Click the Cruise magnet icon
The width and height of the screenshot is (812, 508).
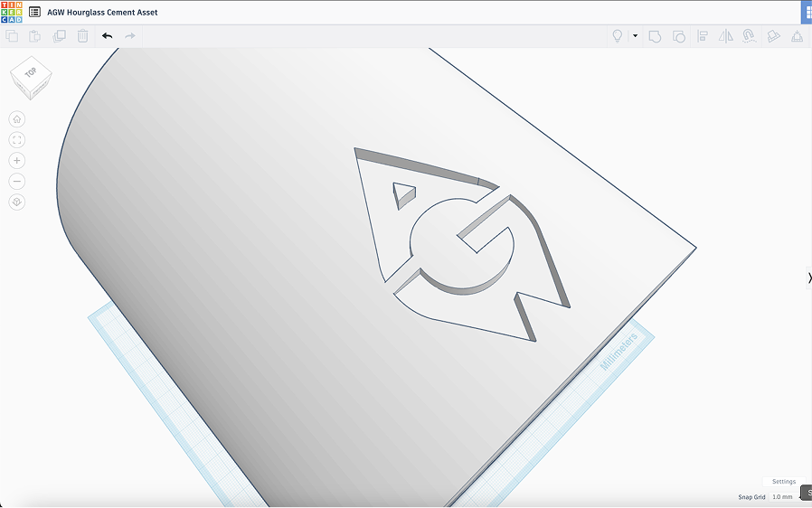[x=749, y=36]
